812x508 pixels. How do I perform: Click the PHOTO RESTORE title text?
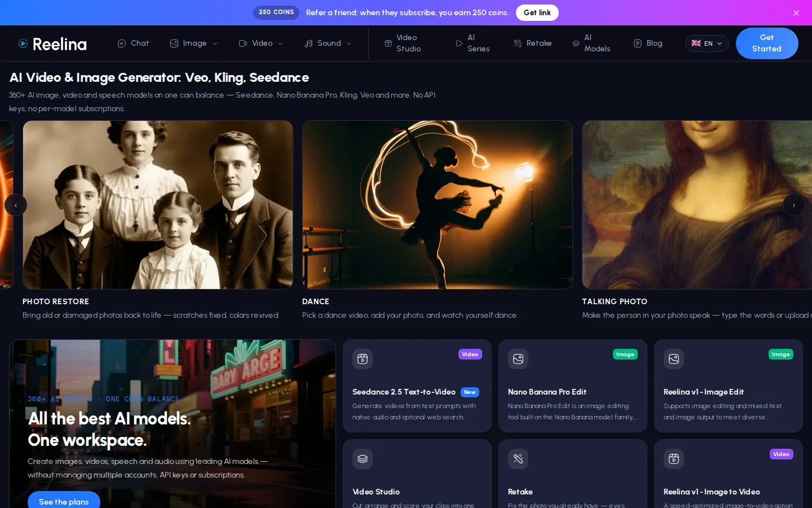[x=56, y=301]
